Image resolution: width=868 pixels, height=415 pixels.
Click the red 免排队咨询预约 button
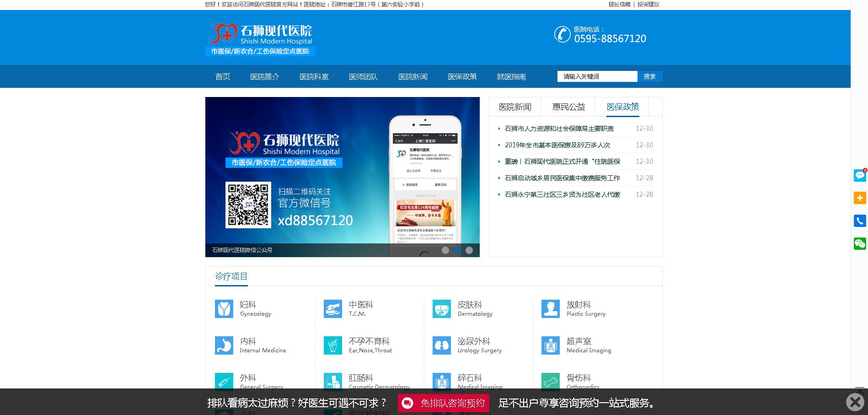(443, 403)
